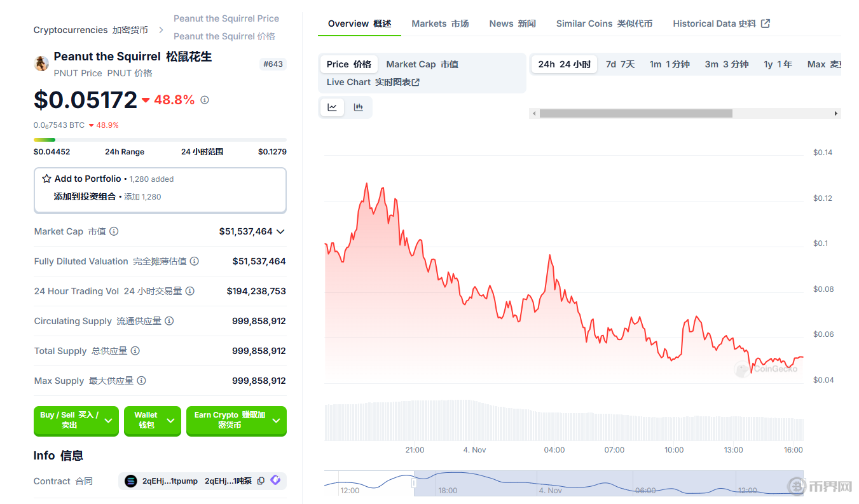Viewport: 859px width, 504px height.
Task: Select the 1m time range
Action: click(x=670, y=64)
